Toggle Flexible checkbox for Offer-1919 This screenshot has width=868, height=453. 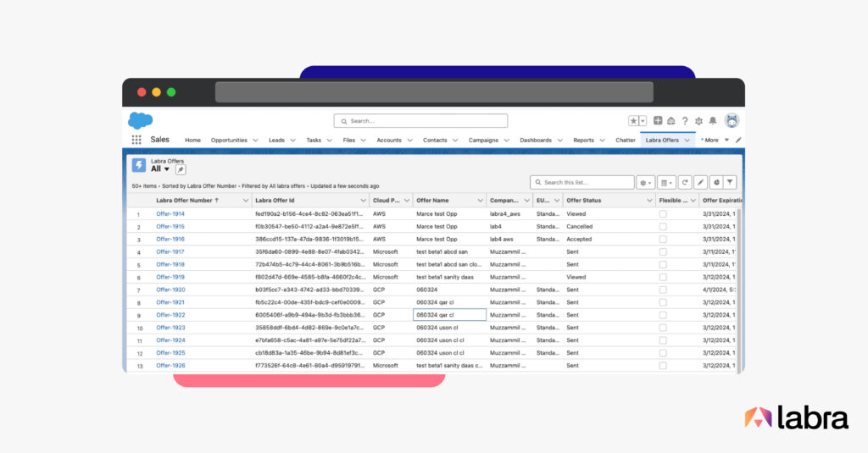[x=663, y=277]
